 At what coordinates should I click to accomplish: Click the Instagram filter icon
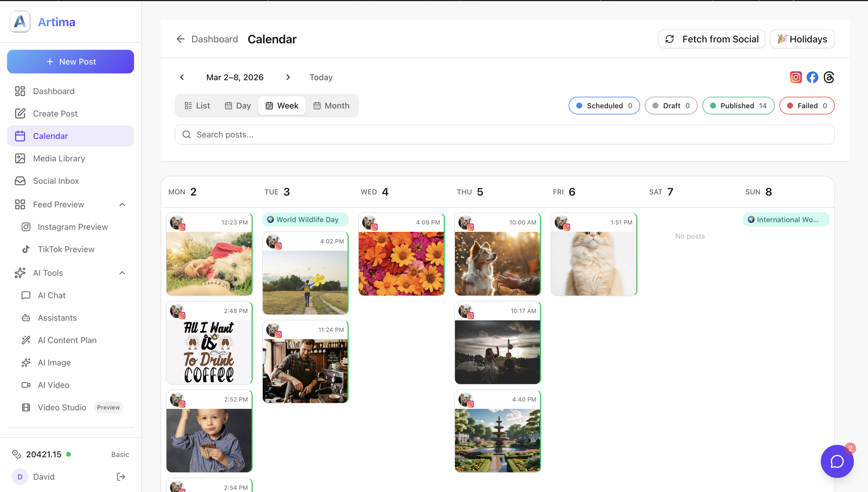pos(796,77)
